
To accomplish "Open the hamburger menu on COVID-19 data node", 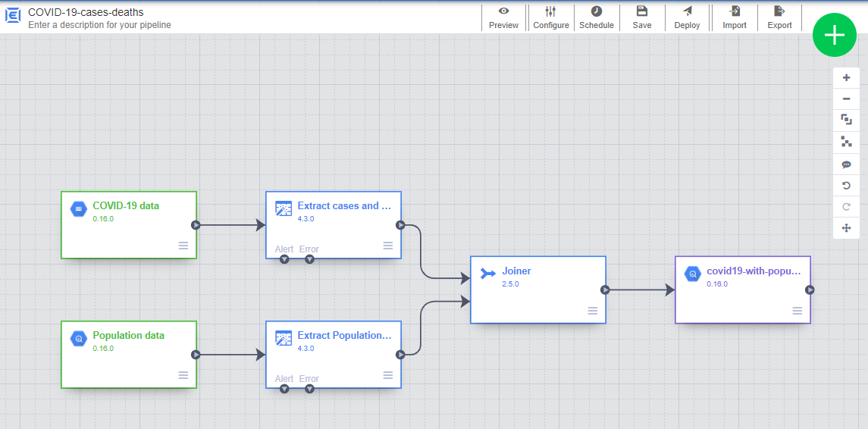I will pyautogui.click(x=183, y=245).
